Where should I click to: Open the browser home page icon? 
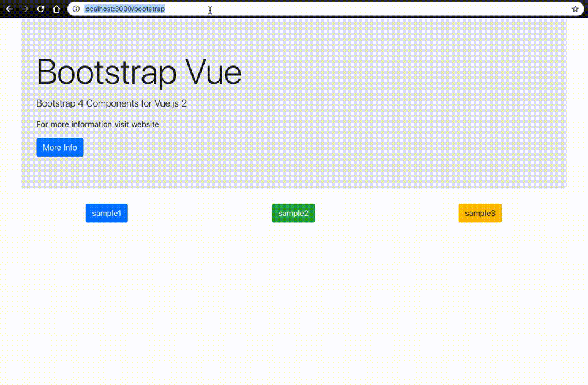56,9
